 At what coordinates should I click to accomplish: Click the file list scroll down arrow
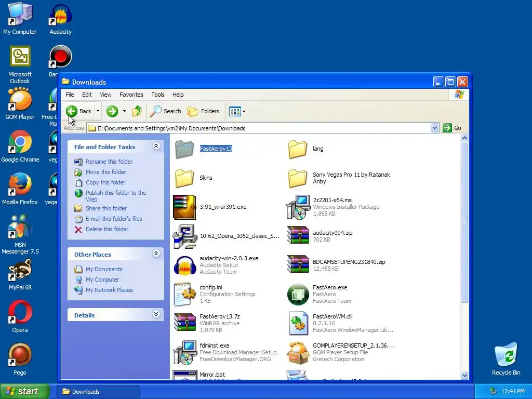465,375
